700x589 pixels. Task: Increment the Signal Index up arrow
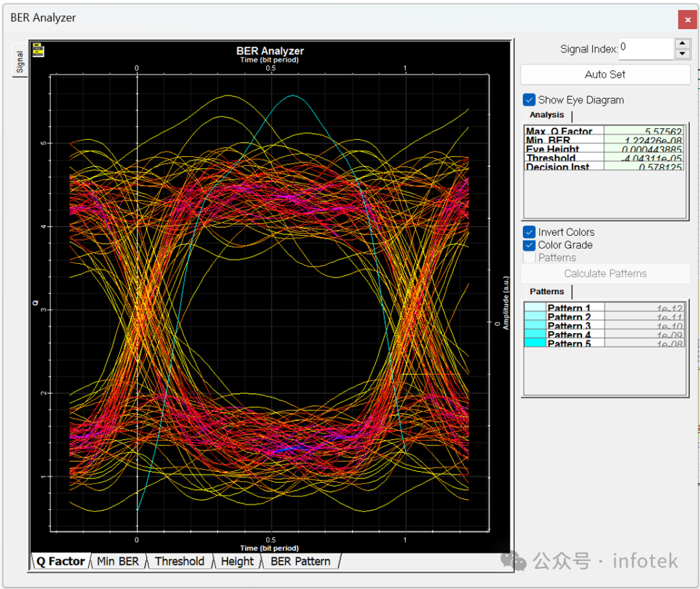(x=682, y=43)
